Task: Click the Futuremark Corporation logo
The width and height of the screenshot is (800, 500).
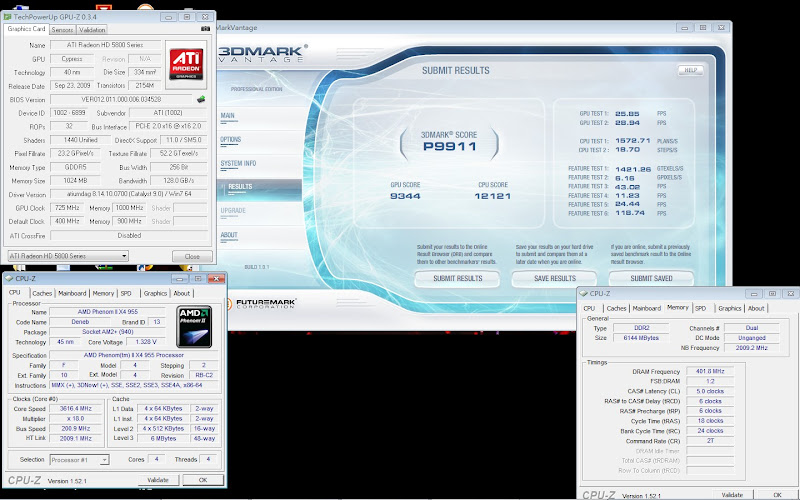Action: 261,304
